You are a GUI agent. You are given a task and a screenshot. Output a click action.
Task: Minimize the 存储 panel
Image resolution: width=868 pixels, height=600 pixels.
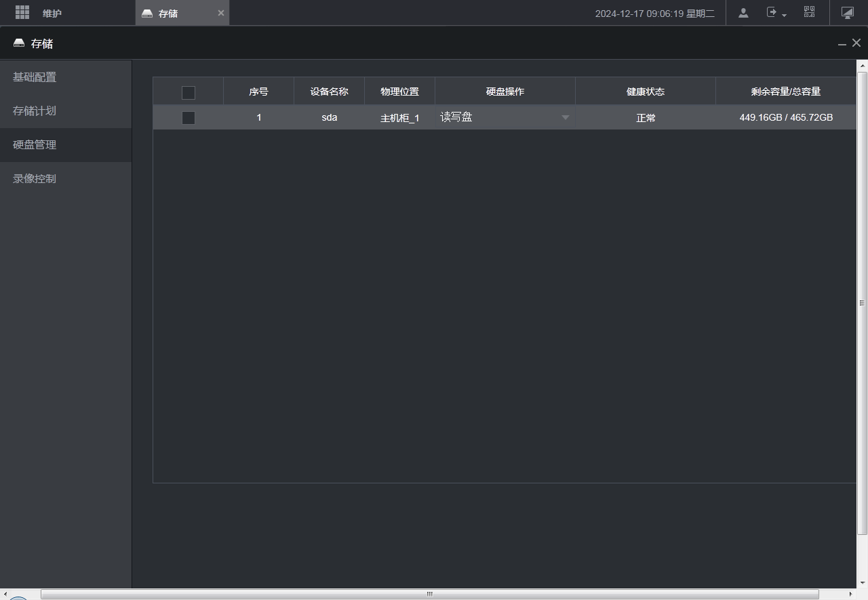(842, 43)
